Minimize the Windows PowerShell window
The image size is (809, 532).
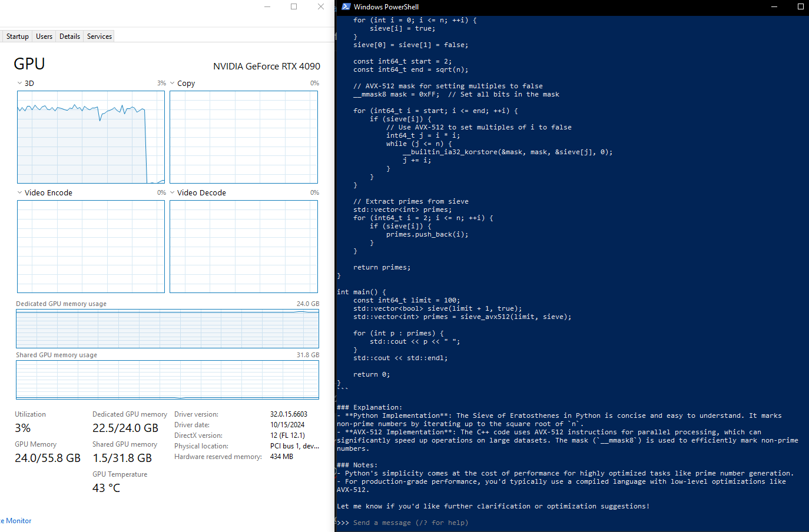[774, 6]
